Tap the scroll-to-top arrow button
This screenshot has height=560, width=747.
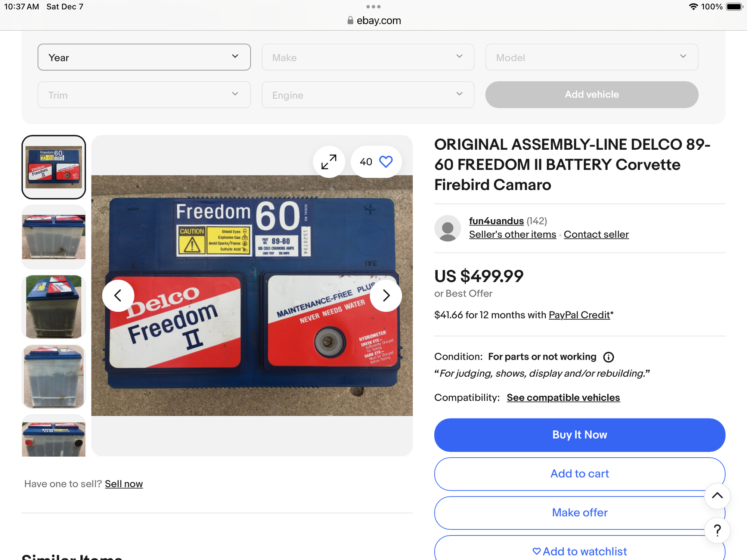[x=717, y=496]
